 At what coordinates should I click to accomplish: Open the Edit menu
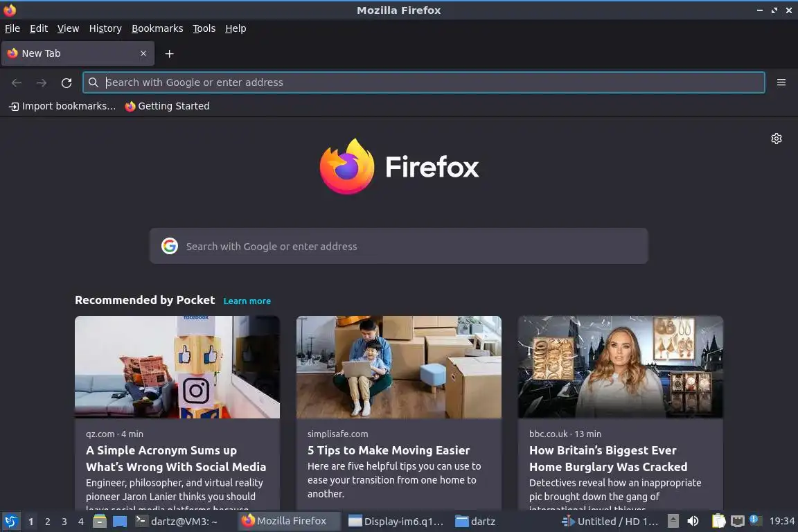(39, 28)
